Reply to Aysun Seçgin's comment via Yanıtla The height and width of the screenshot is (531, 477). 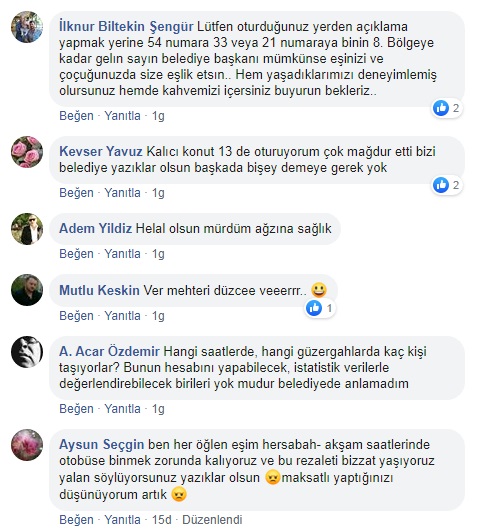click(x=123, y=519)
